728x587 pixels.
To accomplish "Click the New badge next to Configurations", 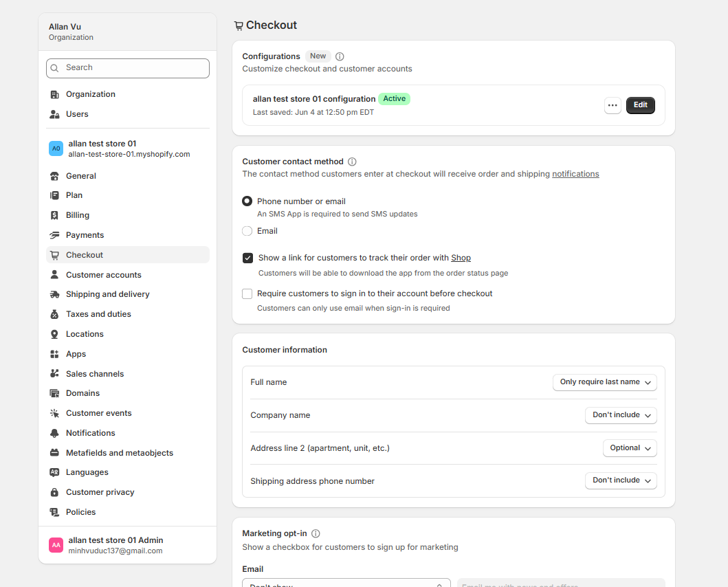I will point(318,56).
